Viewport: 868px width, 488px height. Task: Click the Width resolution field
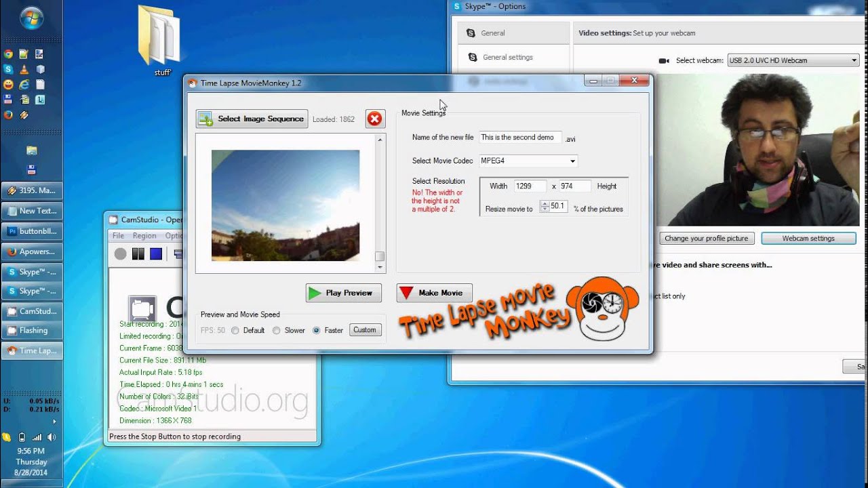tap(530, 186)
